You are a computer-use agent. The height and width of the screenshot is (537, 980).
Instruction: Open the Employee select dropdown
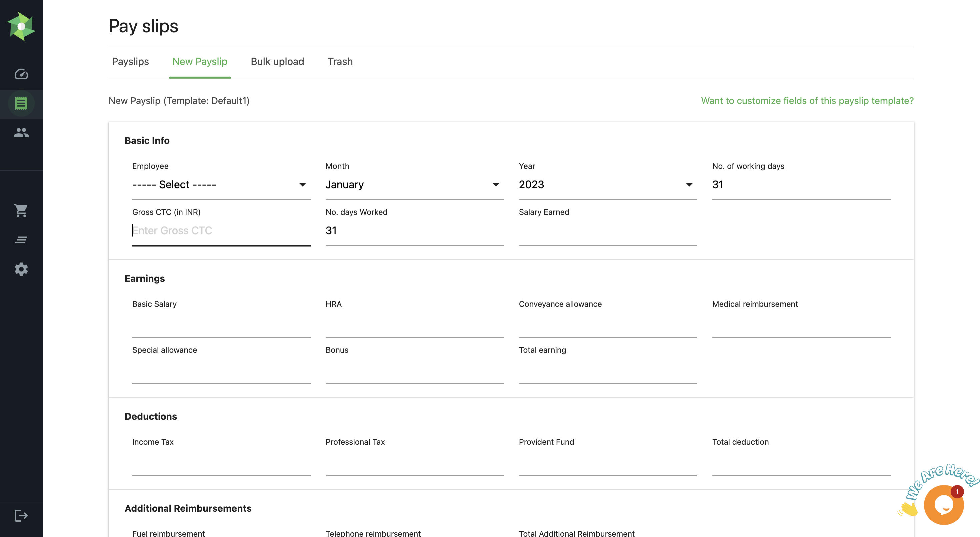coord(221,185)
